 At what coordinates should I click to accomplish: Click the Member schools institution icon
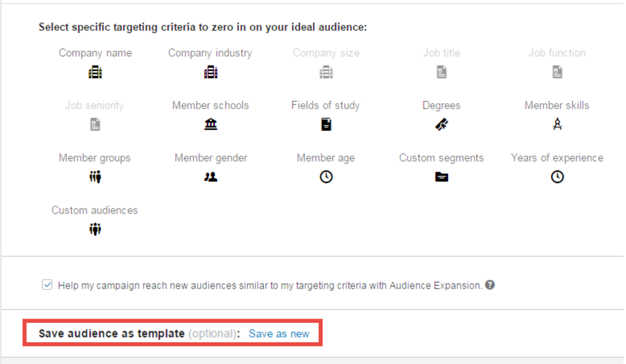pos(210,124)
